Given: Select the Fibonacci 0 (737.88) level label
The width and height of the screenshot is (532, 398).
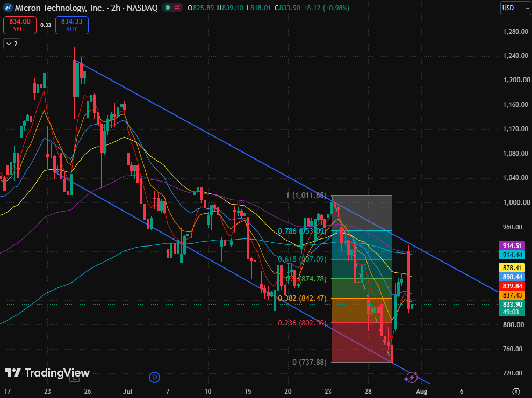Looking at the screenshot, I should (x=310, y=362).
